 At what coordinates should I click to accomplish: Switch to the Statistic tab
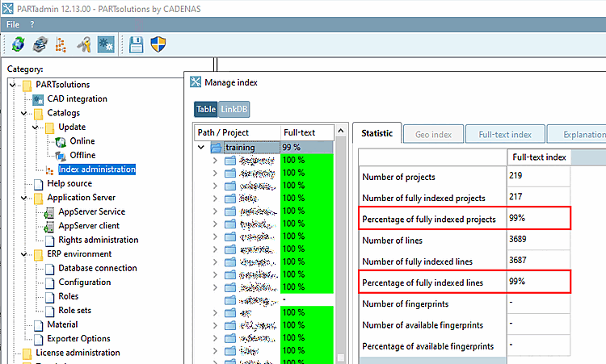(x=377, y=133)
